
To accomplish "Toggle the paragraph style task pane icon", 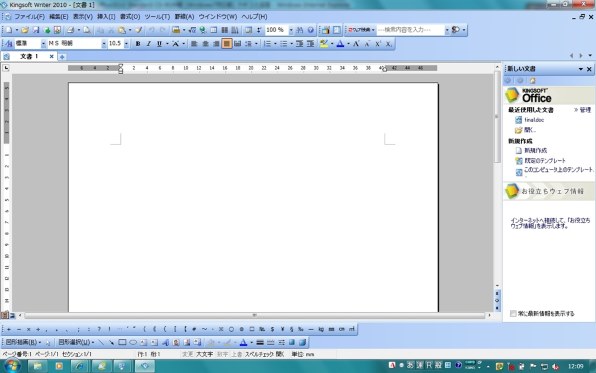I will tap(9, 44).
